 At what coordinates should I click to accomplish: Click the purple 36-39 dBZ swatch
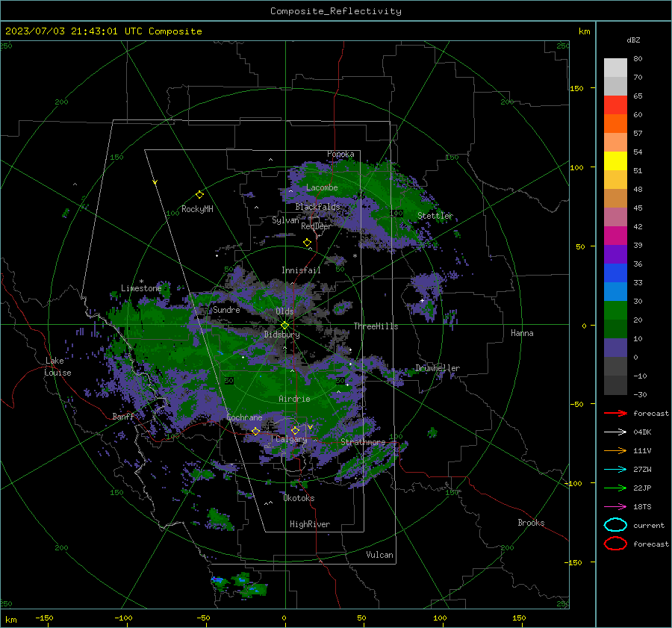pyautogui.click(x=615, y=254)
